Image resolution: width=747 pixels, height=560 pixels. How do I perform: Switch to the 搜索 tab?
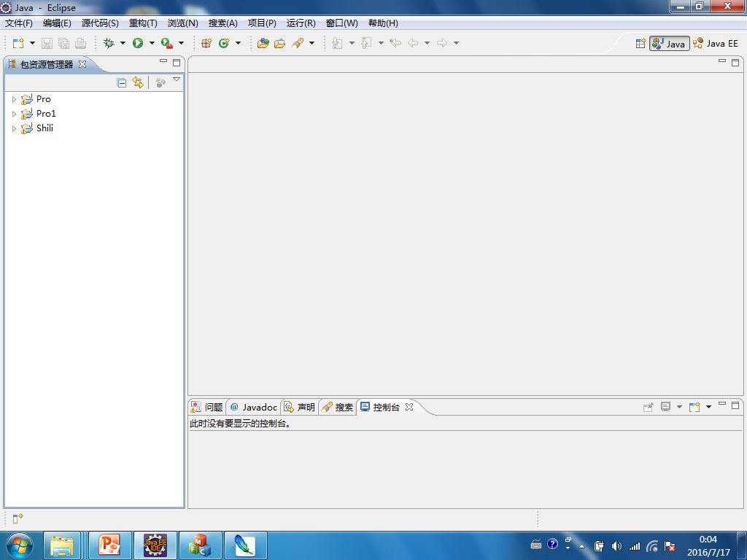(338, 407)
